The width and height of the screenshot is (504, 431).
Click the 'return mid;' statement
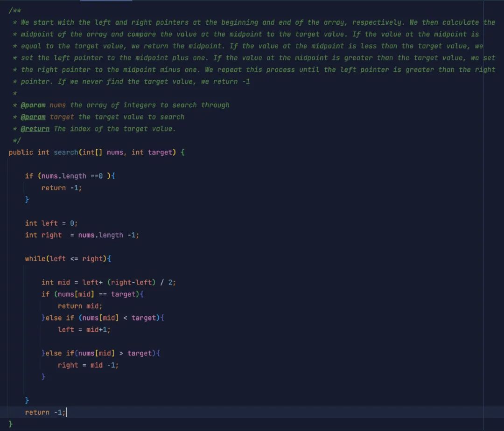pos(80,306)
